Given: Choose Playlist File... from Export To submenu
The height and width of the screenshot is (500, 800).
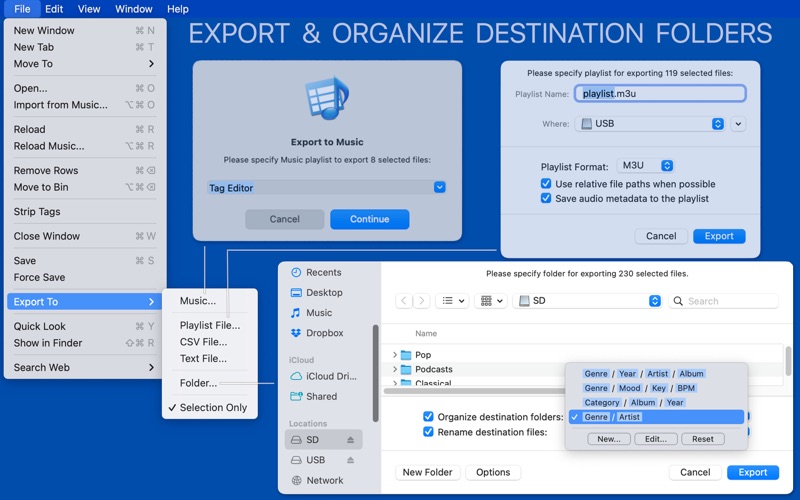Looking at the screenshot, I should click(x=209, y=325).
